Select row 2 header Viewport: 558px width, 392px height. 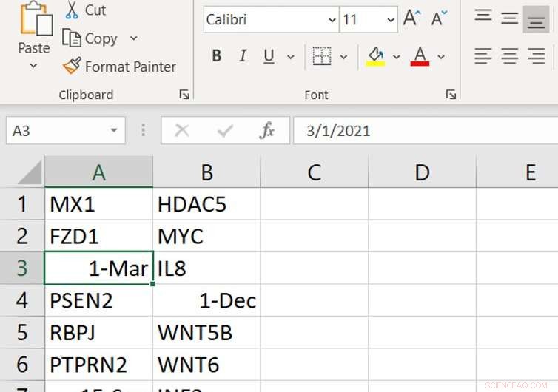[x=22, y=236]
